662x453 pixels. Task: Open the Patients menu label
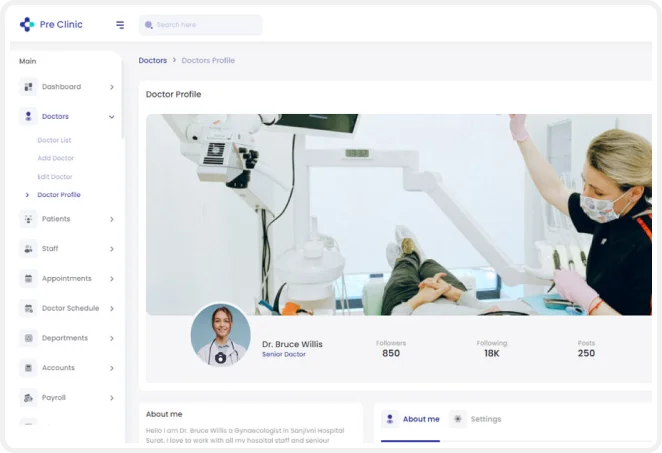[x=56, y=219]
